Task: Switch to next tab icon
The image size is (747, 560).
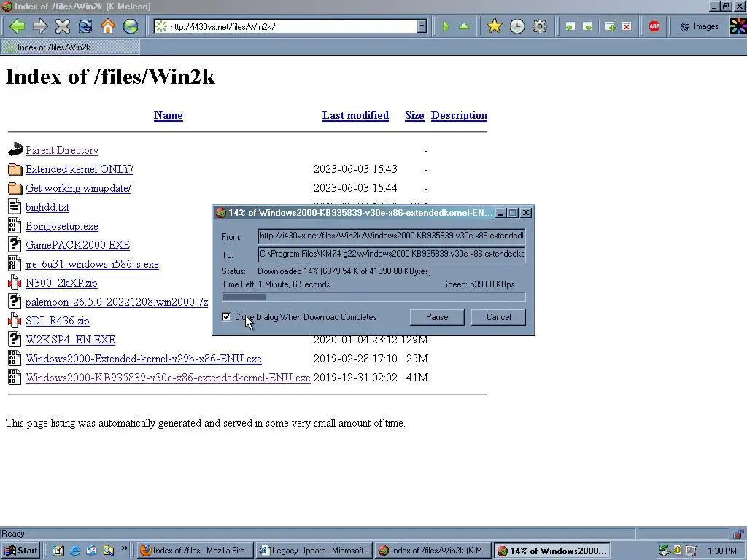Action: coord(588,27)
